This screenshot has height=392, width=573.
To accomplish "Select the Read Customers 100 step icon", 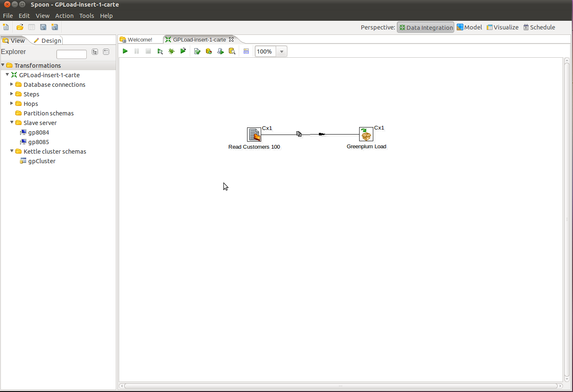I will pos(254,135).
